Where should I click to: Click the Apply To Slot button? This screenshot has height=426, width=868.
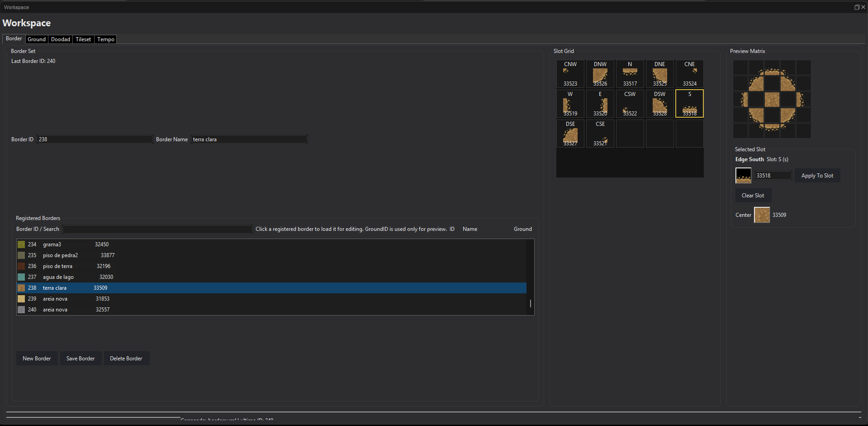pos(817,176)
